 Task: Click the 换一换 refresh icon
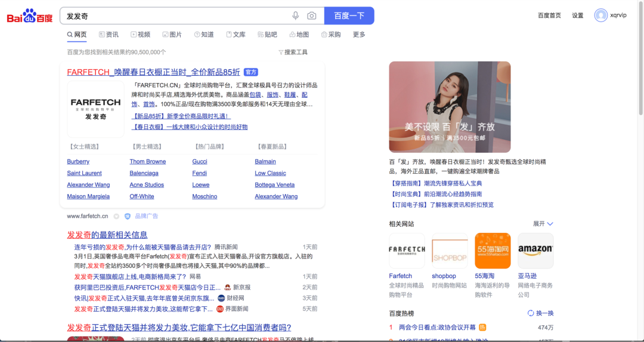pos(531,313)
